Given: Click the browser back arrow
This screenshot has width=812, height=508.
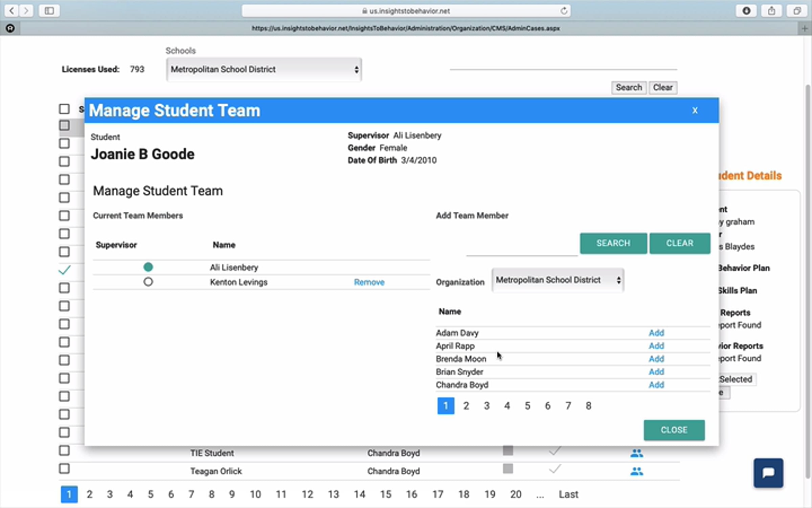Looking at the screenshot, I should [x=12, y=11].
